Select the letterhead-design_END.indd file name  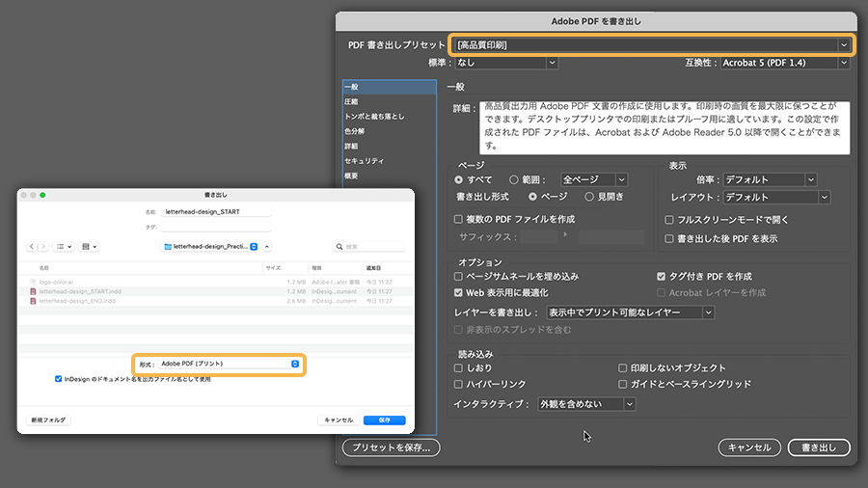[77, 301]
